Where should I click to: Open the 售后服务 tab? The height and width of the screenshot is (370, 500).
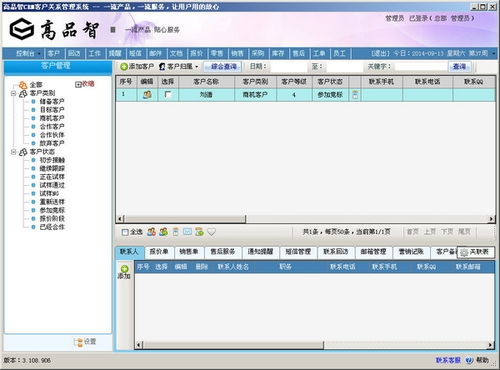click(x=223, y=252)
